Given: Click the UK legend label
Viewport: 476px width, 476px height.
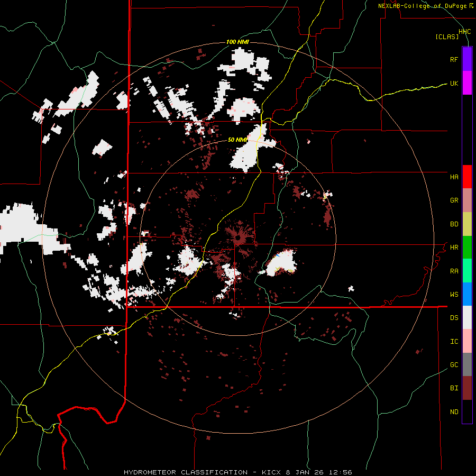Looking at the screenshot, I should click(x=454, y=83).
